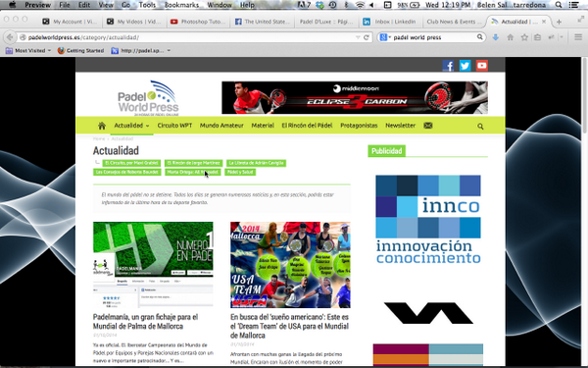
Task: Open the View menu
Action: (106, 5)
